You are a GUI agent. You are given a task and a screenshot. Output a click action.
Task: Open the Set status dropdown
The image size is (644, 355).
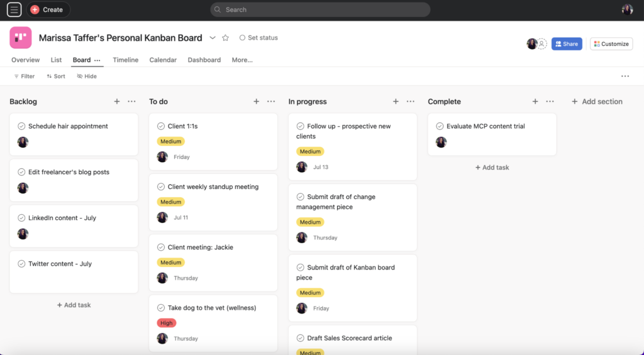(258, 38)
